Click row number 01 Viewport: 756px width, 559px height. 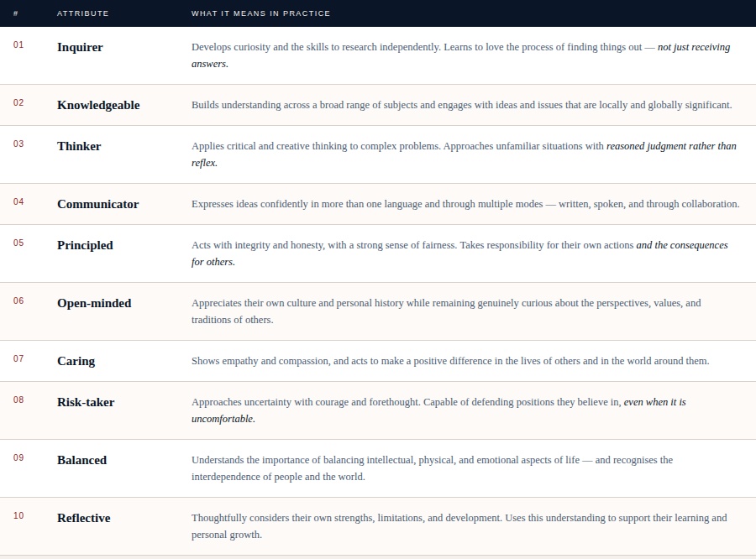coord(18,44)
